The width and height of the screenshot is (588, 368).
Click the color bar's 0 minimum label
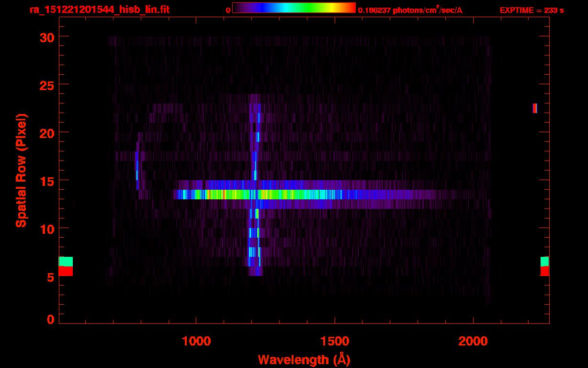tap(228, 10)
